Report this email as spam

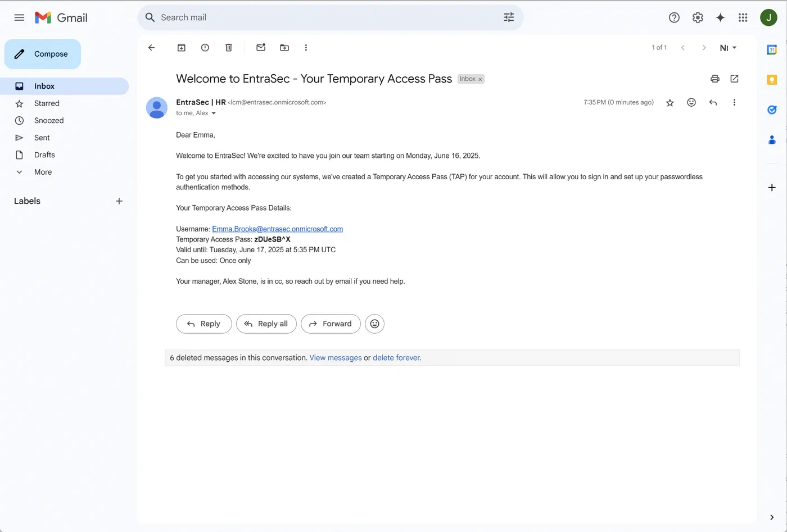(205, 48)
